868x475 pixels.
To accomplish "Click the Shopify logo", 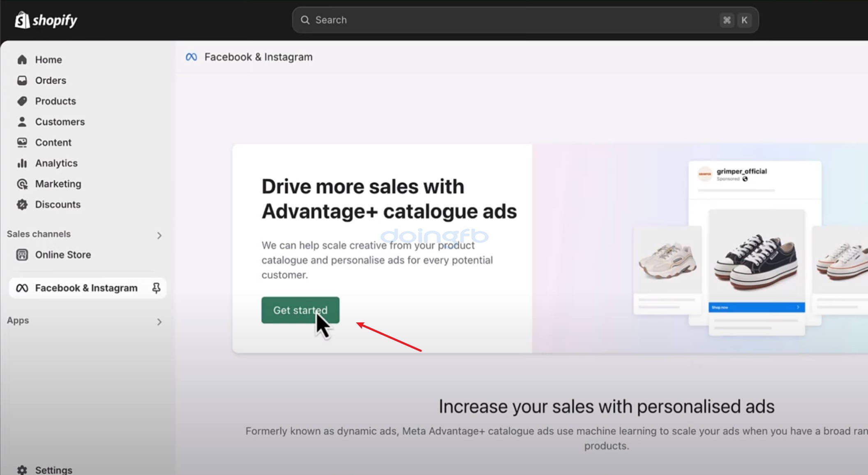I will click(46, 20).
